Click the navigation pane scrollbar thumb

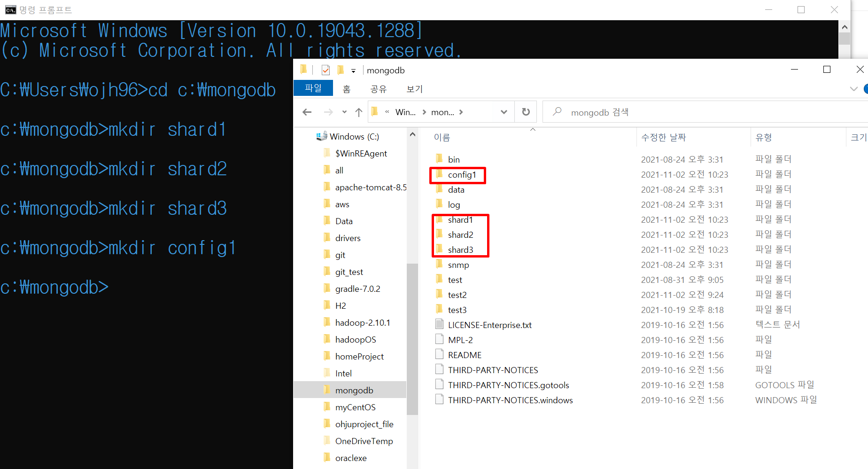[x=412, y=338]
